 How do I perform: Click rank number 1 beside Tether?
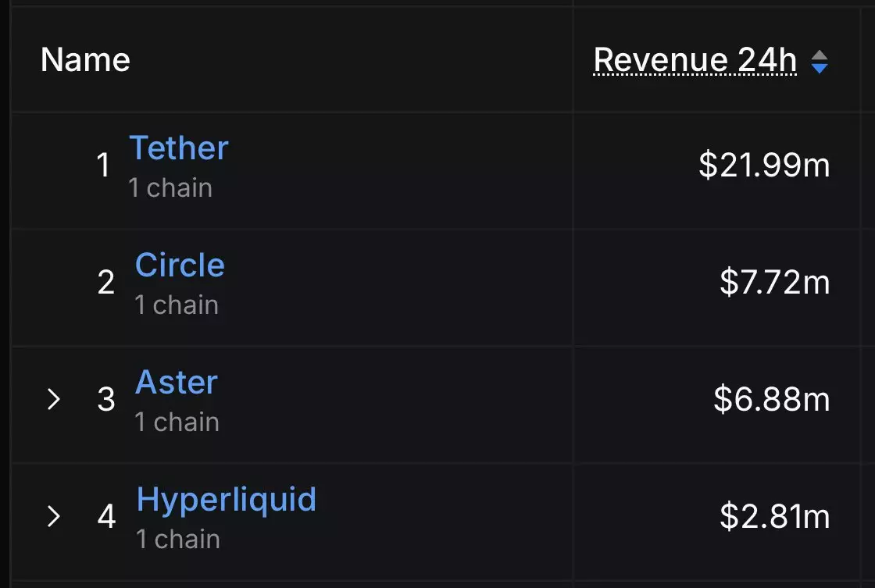click(103, 165)
